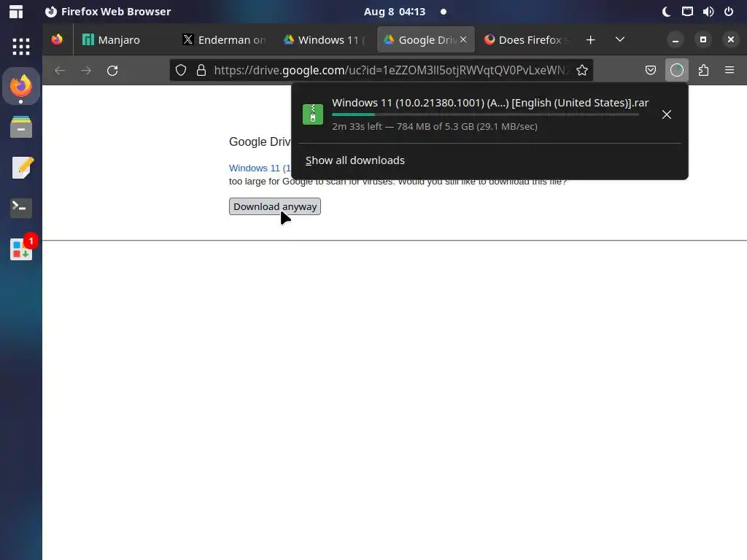The image size is (747, 560).
Task: Bookmark this page with star icon
Action: click(x=581, y=71)
